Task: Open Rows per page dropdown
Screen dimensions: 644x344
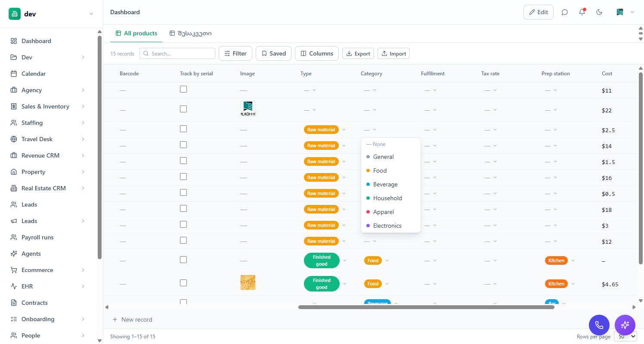Action: (x=625, y=336)
